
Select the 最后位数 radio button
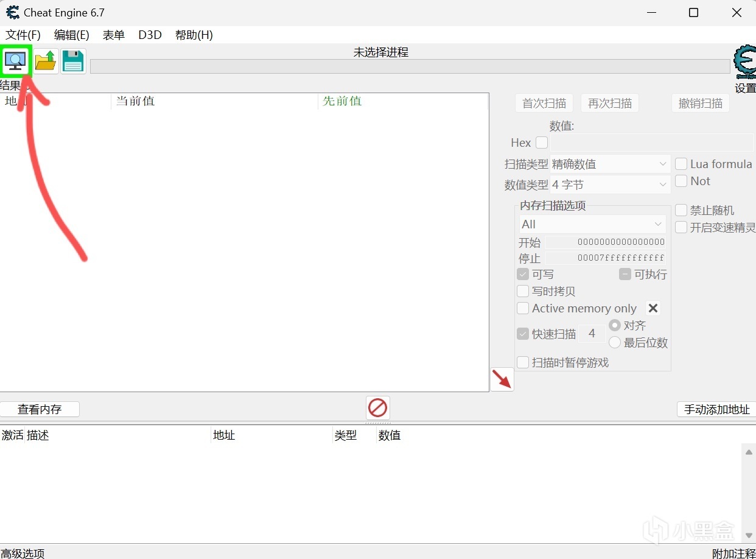[x=615, y=342]
